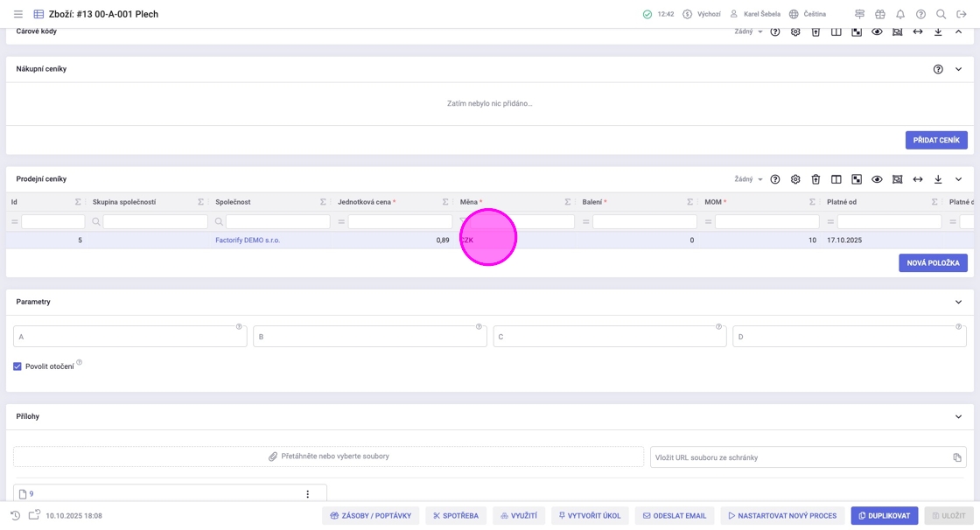Screen dimensions: 980x530
Task: Click the PŘIDAT CENÍK button
Action: tap(935, 140)
